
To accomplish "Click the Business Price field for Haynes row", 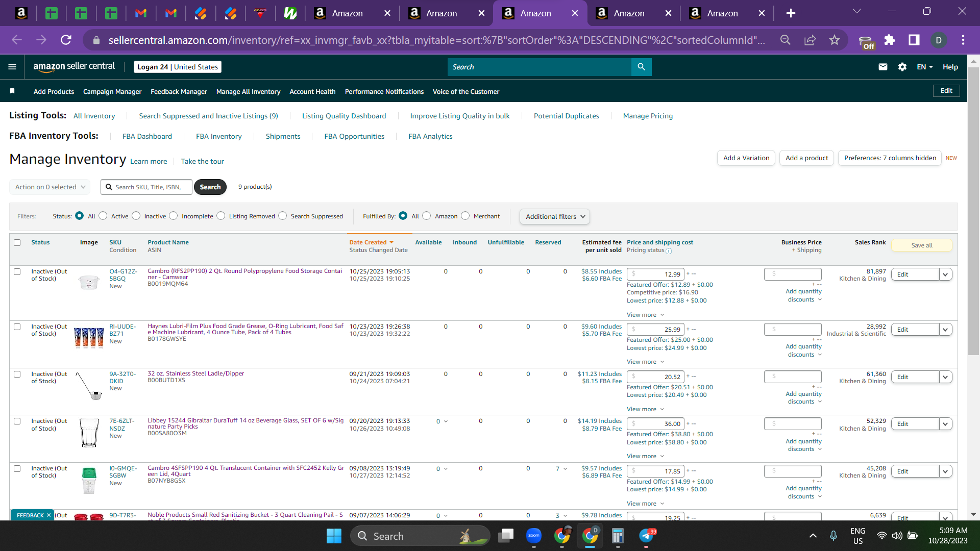I will 793,330.
